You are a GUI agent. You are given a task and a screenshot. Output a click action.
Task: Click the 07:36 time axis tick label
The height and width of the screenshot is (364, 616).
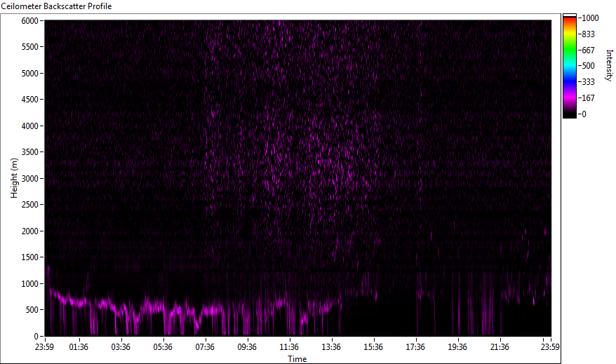205,346
